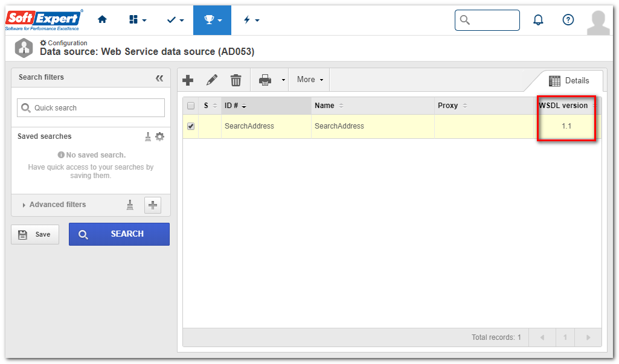Open the More dropdown menu
The image size is (619, 364).
pos(310,80)
